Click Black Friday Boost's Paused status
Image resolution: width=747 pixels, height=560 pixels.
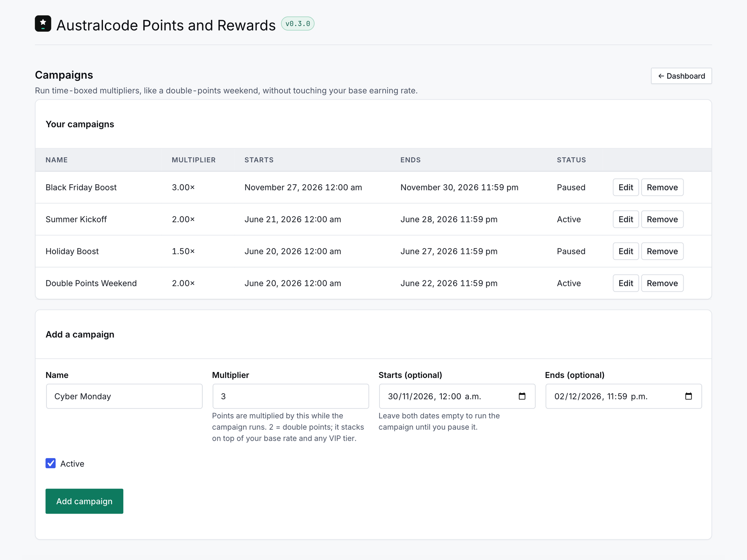[x=571, y=187]
